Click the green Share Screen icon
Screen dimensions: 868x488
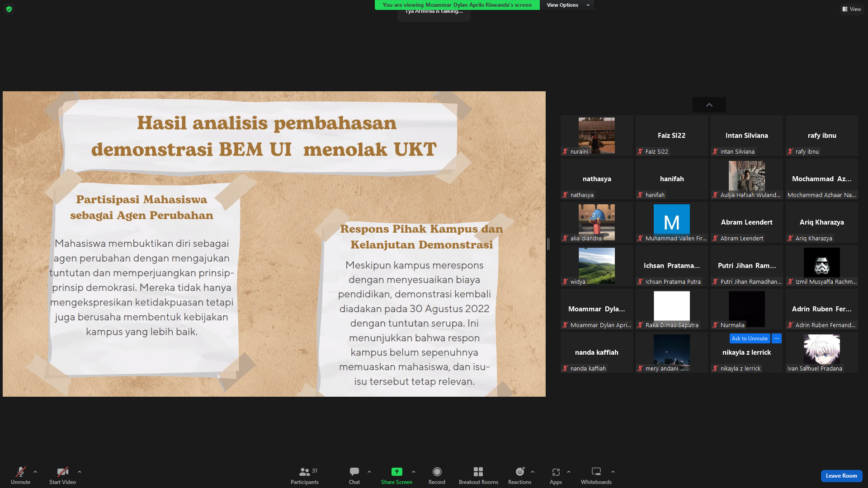(396, 472)
